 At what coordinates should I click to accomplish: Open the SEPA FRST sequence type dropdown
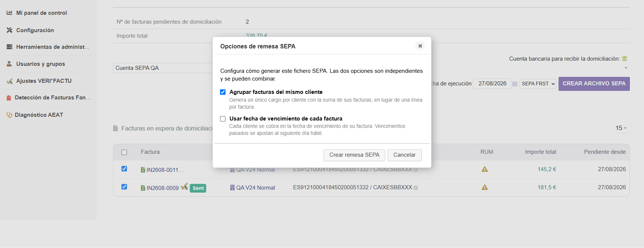[x=538, y=84]
